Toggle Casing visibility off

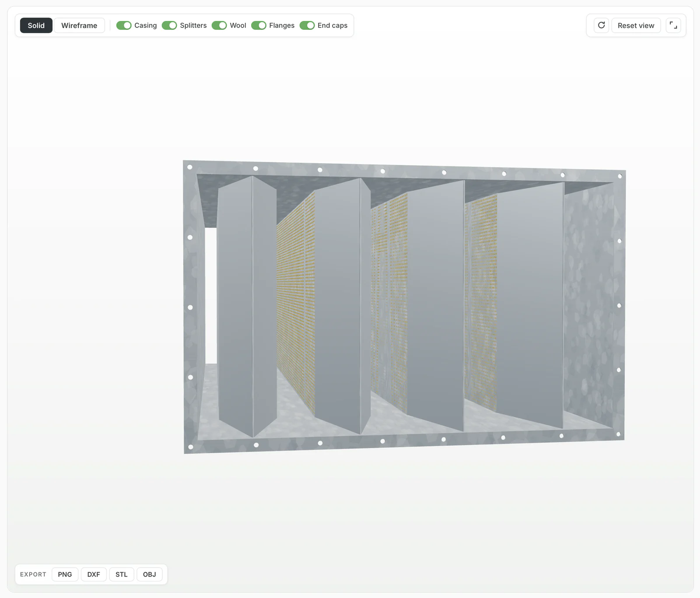(x=124, y=25)
